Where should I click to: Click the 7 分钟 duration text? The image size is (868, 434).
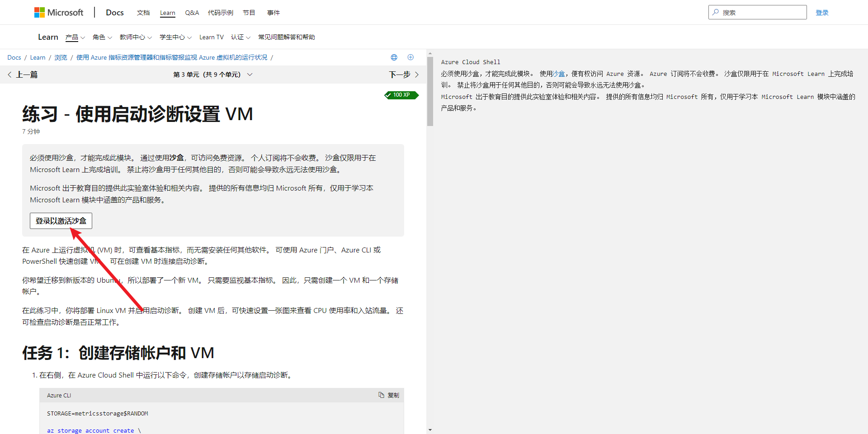(x=31, y=131)
